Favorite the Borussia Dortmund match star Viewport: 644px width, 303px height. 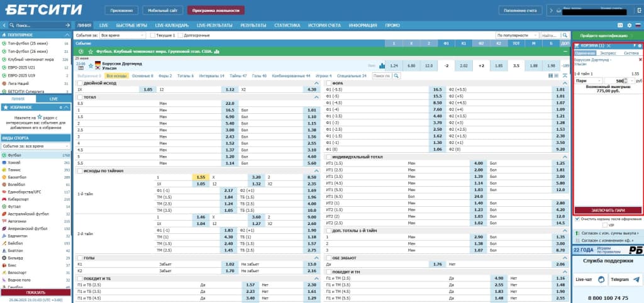[91, 65]
